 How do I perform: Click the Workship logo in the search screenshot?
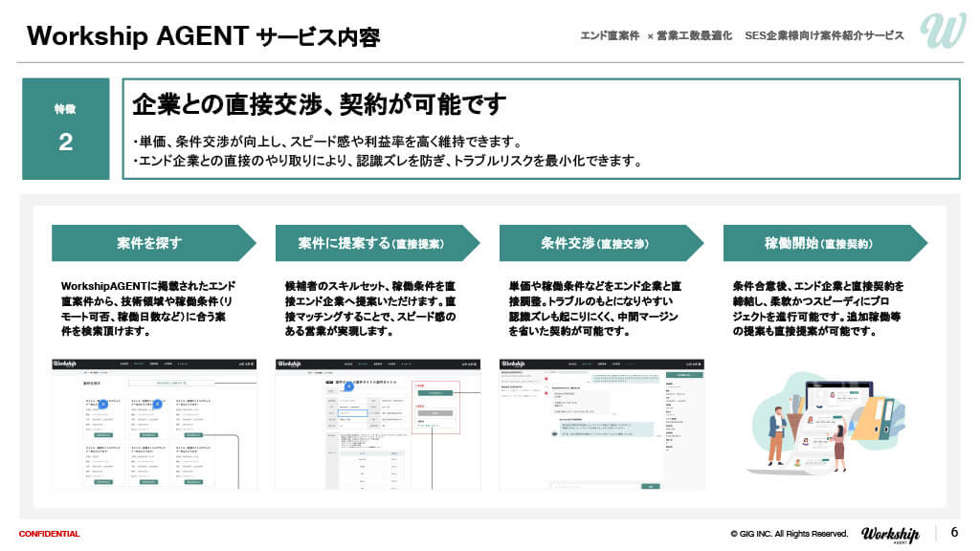coord(64,364)
